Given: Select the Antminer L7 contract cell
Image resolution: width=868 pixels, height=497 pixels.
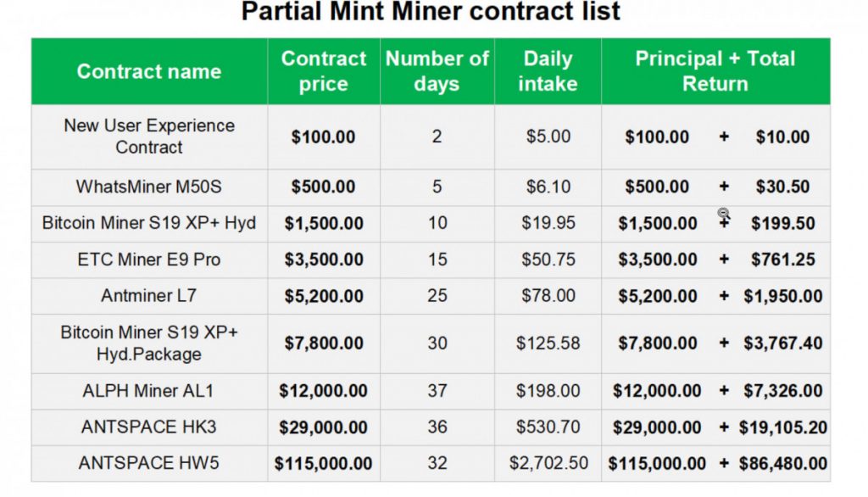Looking at the screenshot, I should point(149,296).
